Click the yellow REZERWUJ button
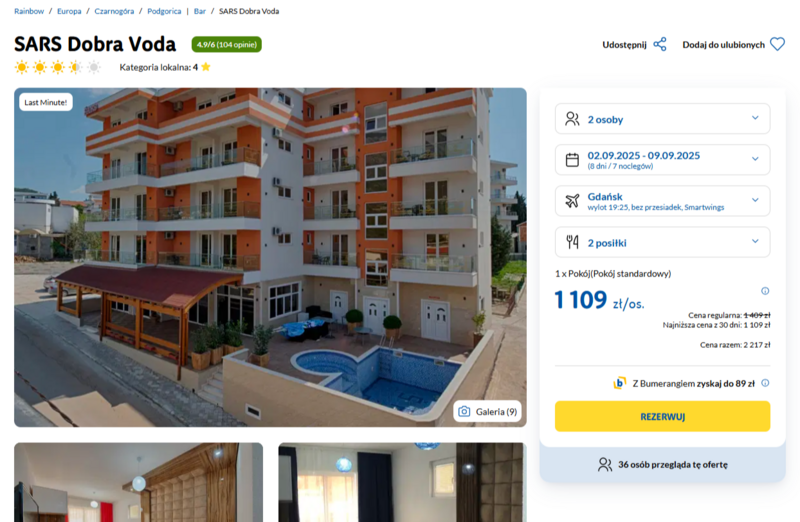 click(x=662, y=416)
